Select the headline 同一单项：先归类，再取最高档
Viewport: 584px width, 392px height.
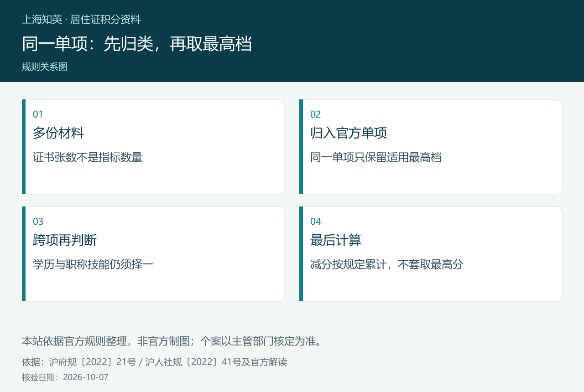click(x=137, y=44)
